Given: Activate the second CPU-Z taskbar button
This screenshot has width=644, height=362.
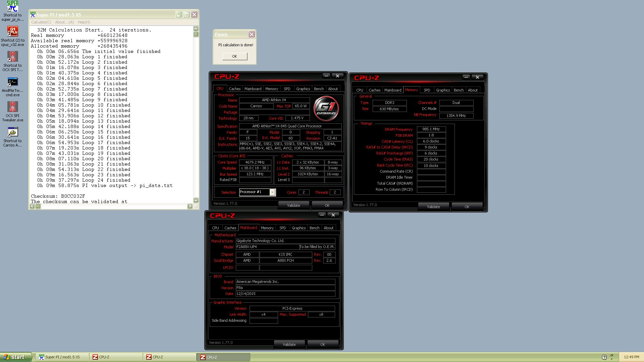Looking at the screenshot, I should (170, 357).
